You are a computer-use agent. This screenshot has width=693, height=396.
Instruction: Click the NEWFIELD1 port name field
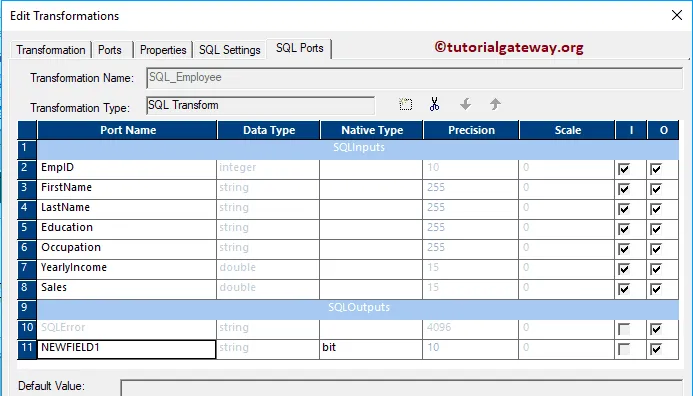(x=126, y=349)
